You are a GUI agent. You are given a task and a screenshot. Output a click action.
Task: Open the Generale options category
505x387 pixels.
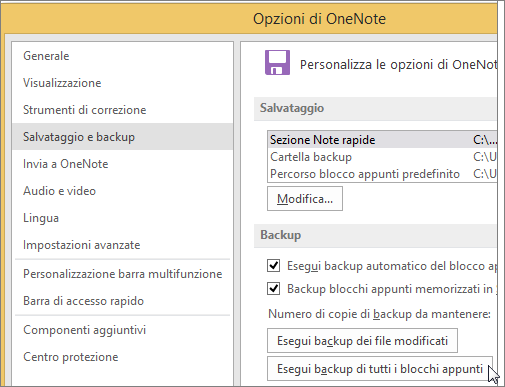click(x=122, y=56)
